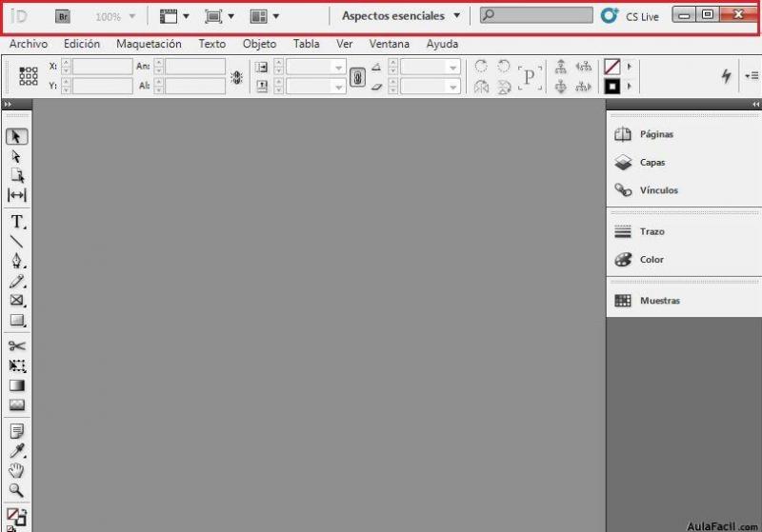Select the Line tool
Screen dimensions: 762x532
[x=17, y=242]
